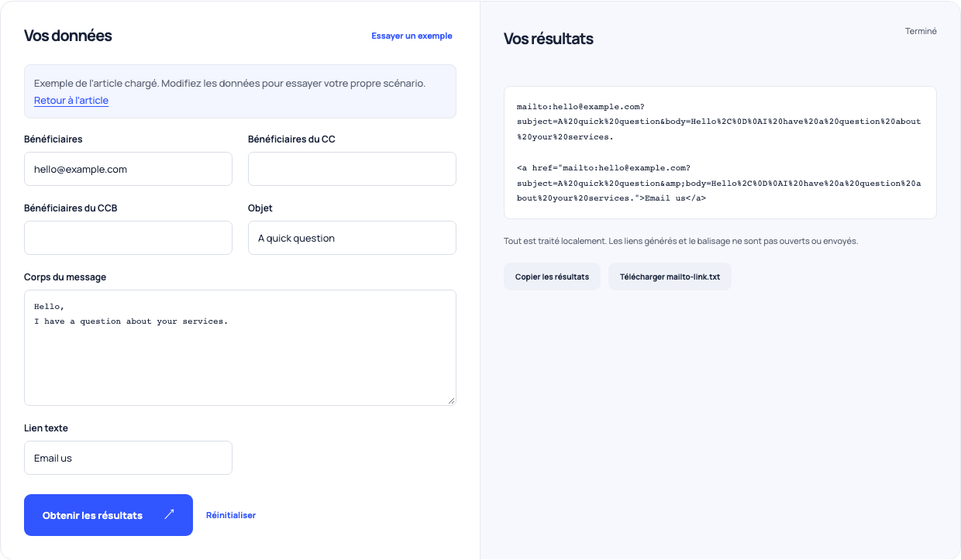The image size is (961, 560).
Task: Click the Terminé status label
Action: click(921, 31)
